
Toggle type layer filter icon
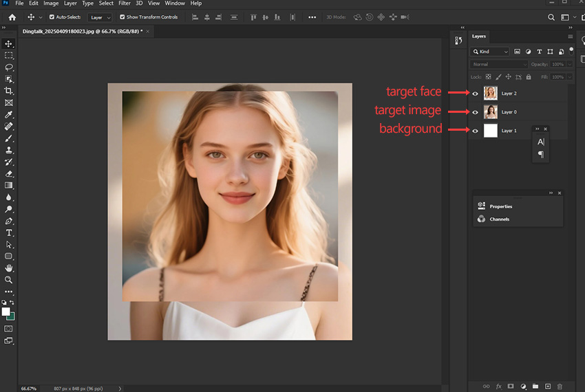click(539, 52)
